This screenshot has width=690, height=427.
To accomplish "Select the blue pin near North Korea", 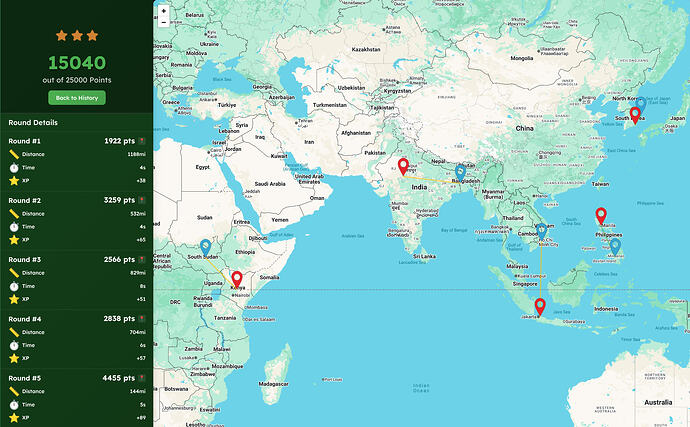I will point(641,104).
